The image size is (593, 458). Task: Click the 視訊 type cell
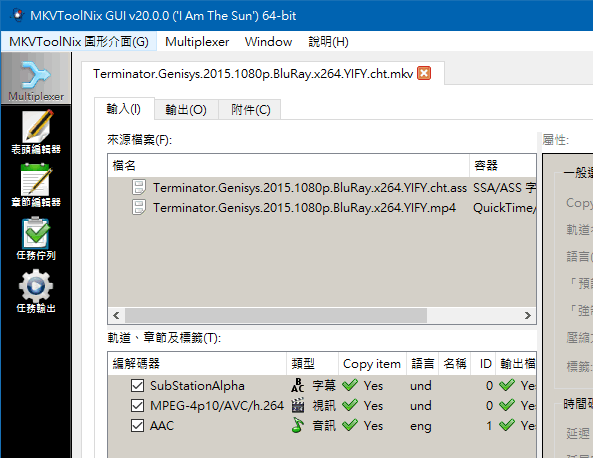[x=324, y=405]
